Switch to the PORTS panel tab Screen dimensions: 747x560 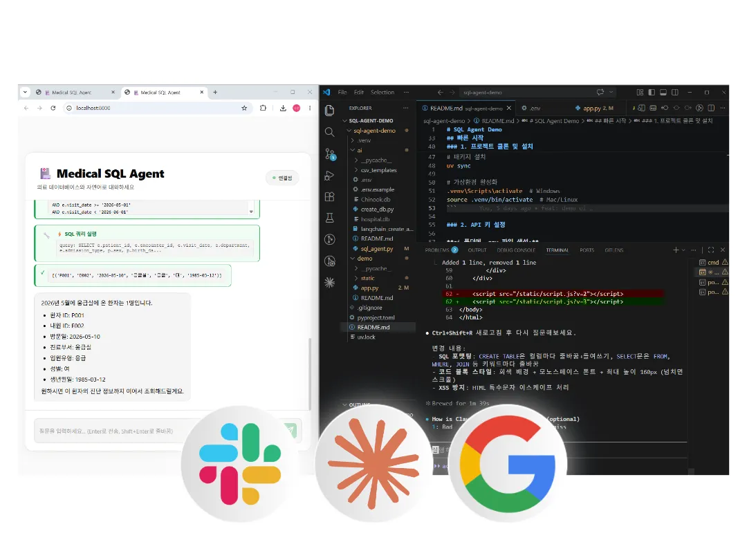587,250
